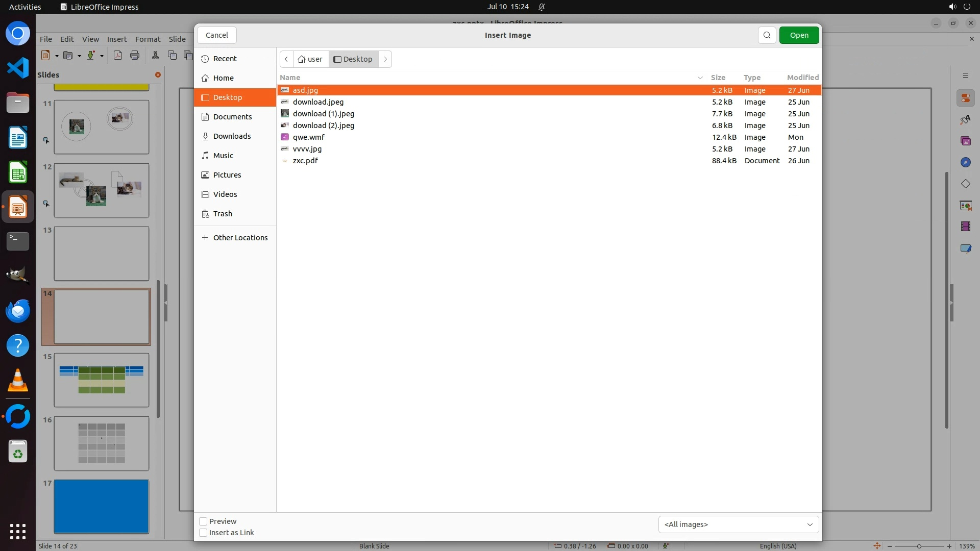Image resolution: width=980 pixels, height=551 pixels.
Task: Launch VLC from the dock
Action: (18, 381)
